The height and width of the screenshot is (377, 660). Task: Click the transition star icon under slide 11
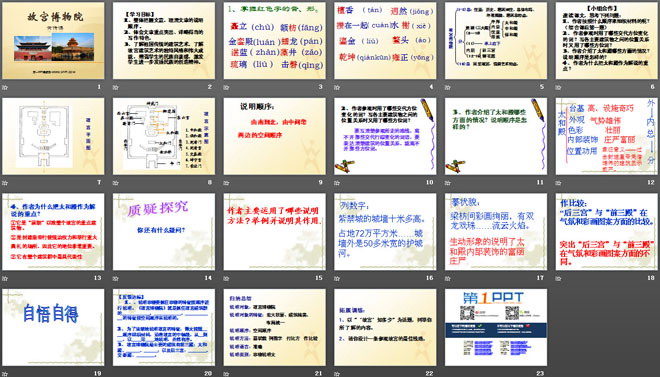(x=448, y=183)
